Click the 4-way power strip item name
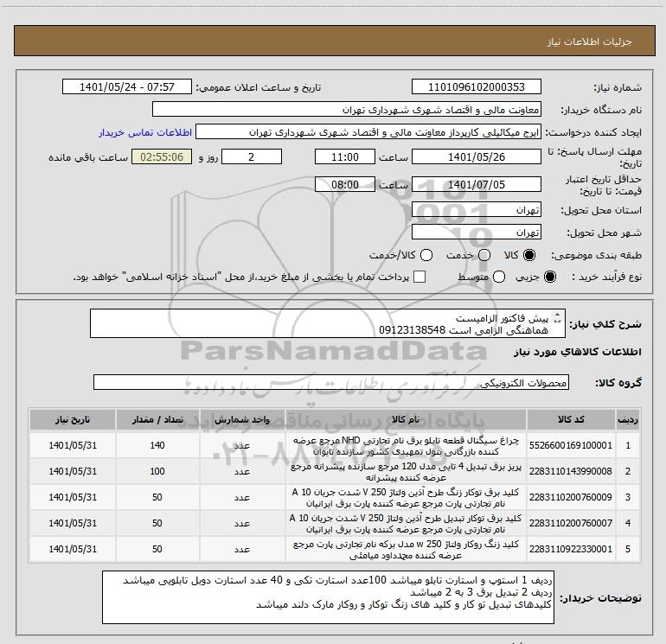Image resolution: width=666 pixels, height=644 pixels. tap(406, 472)
